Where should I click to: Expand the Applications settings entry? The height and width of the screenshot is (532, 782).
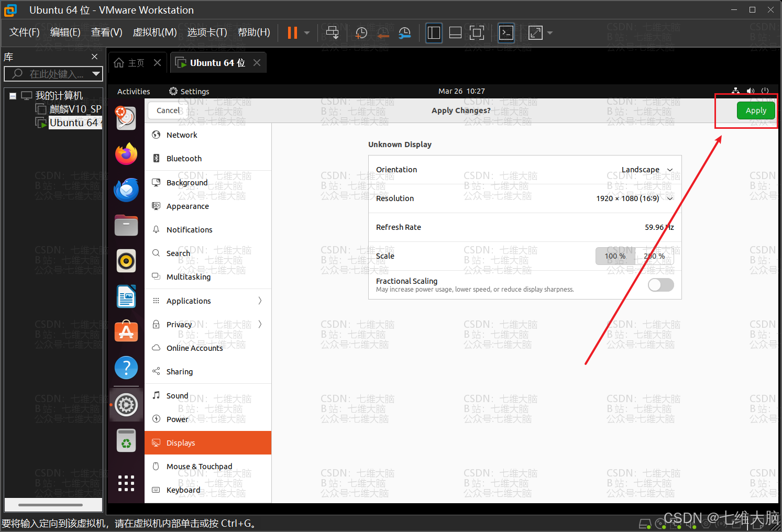coord(208,301)
